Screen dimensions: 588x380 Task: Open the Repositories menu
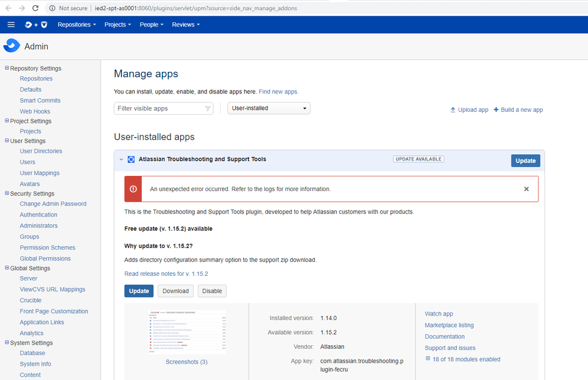[x=77, y=25]
